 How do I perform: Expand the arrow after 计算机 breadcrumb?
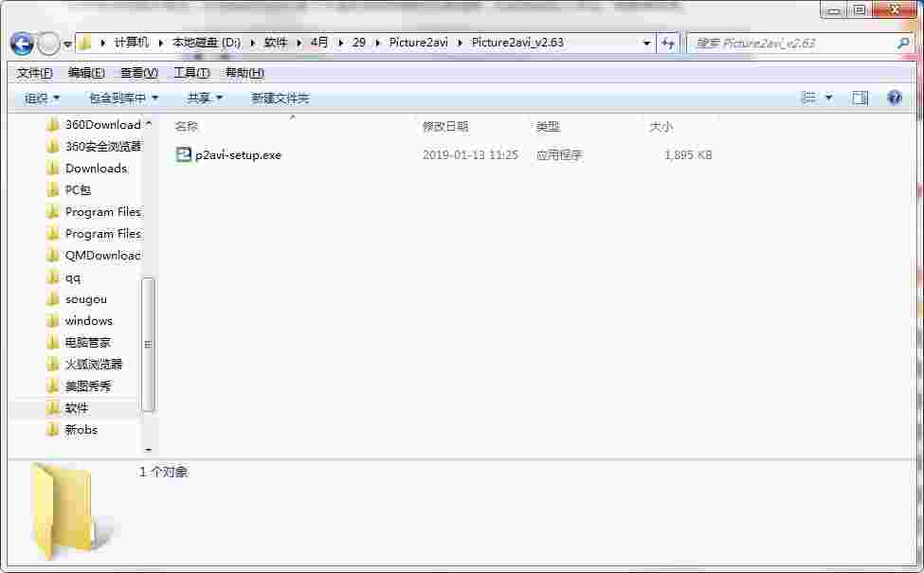(x=160, y=43)
